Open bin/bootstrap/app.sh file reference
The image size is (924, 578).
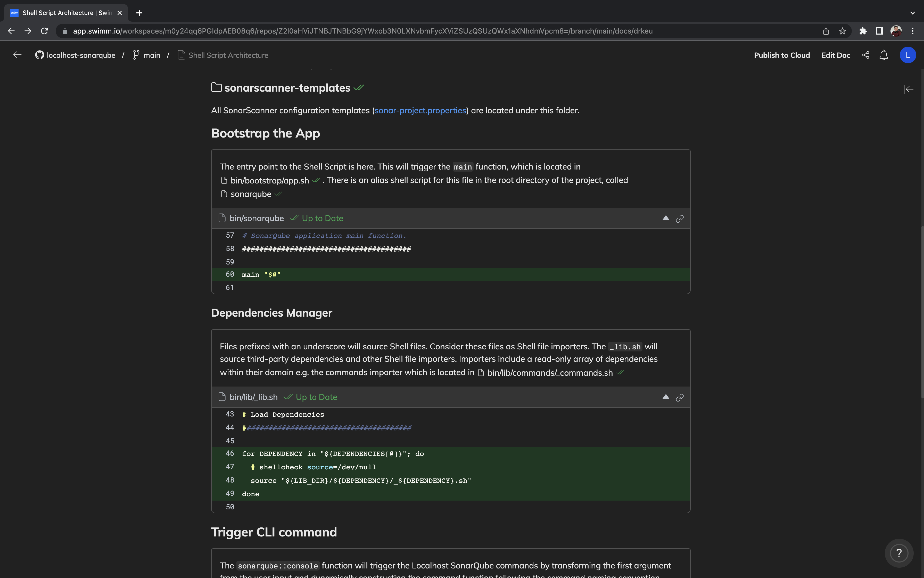(x=270, y=180)
